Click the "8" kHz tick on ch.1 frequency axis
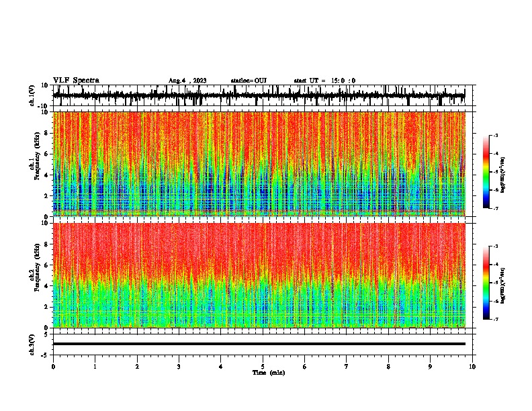Screen dimensions: 532x411 click(46, 133)
